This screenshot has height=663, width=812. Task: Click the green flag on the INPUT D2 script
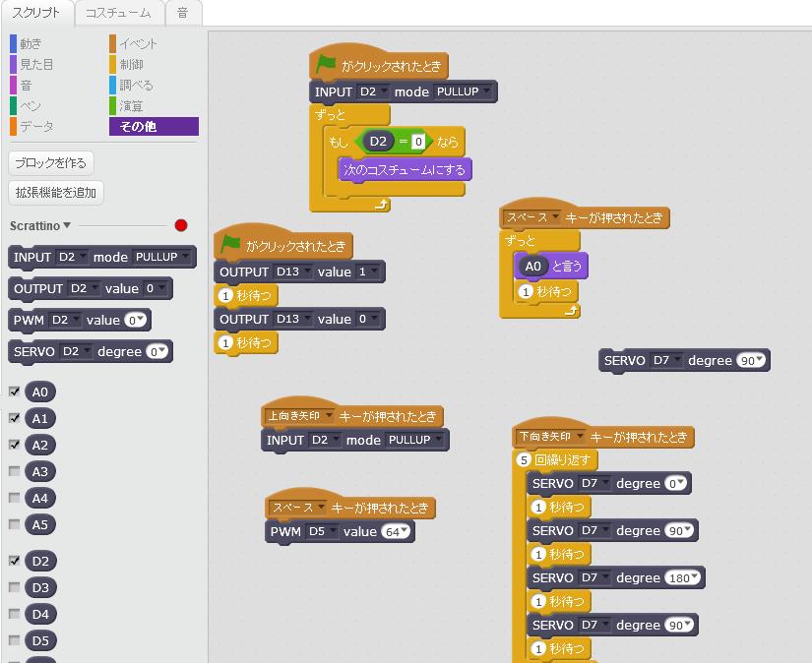[x=326, y=65]
